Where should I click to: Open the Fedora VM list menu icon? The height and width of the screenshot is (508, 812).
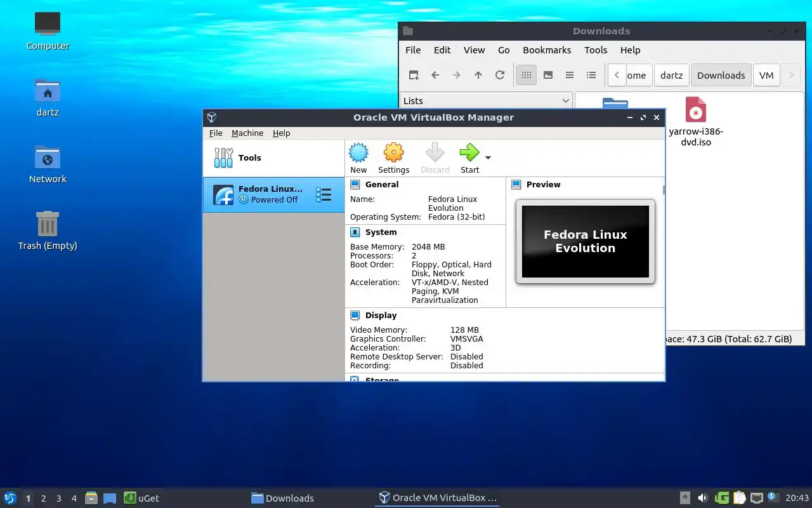pos(324,195)
